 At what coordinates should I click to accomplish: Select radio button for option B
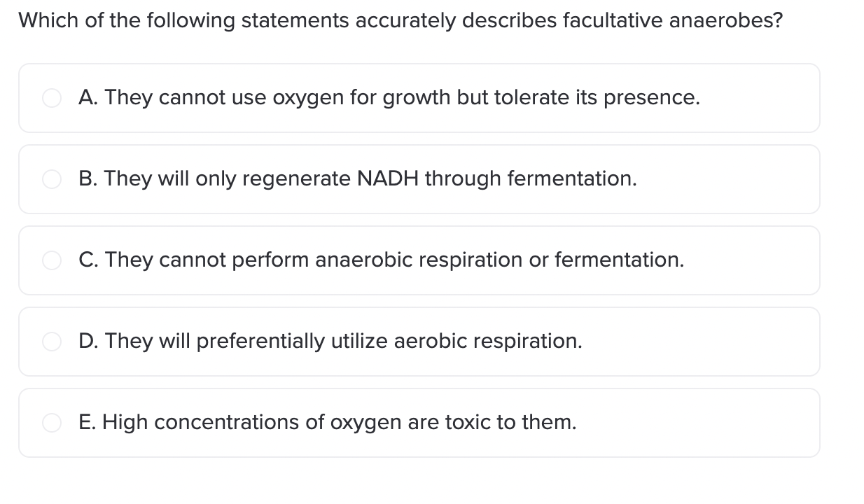(52, 179)
